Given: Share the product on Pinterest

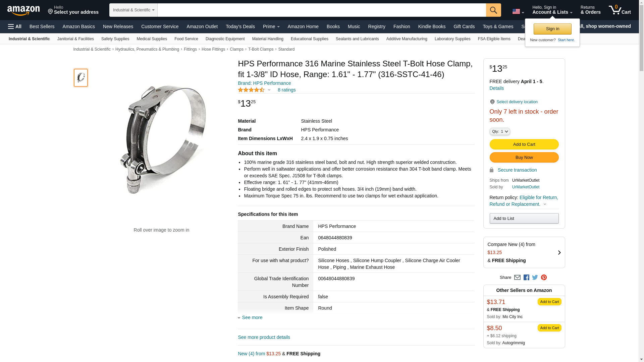Looking at the screenshot, I should point(544,278).
